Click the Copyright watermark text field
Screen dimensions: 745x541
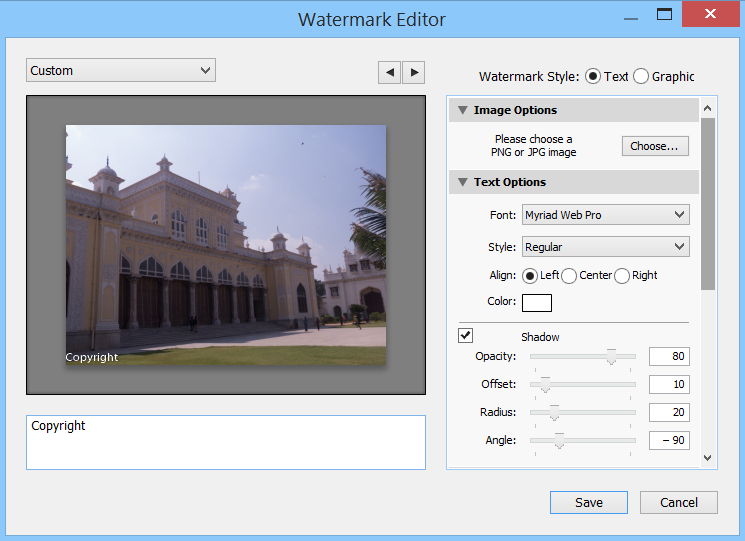(x=225, y=442)
